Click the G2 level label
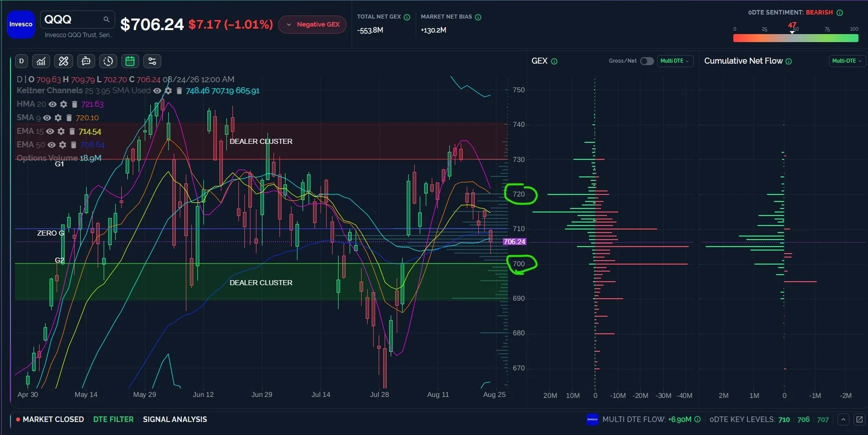 coord(59,260)
